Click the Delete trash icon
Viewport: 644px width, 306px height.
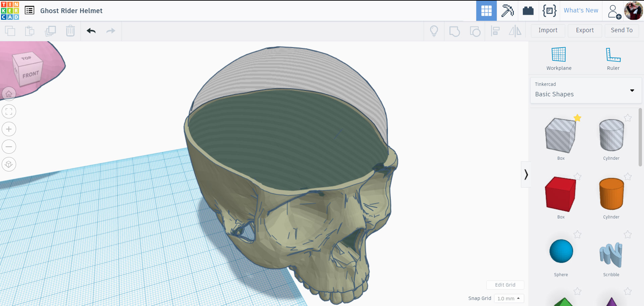70,31
